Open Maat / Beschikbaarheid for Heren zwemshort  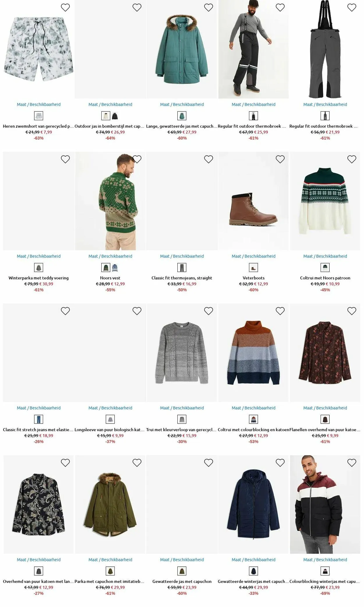click(39, 104)
